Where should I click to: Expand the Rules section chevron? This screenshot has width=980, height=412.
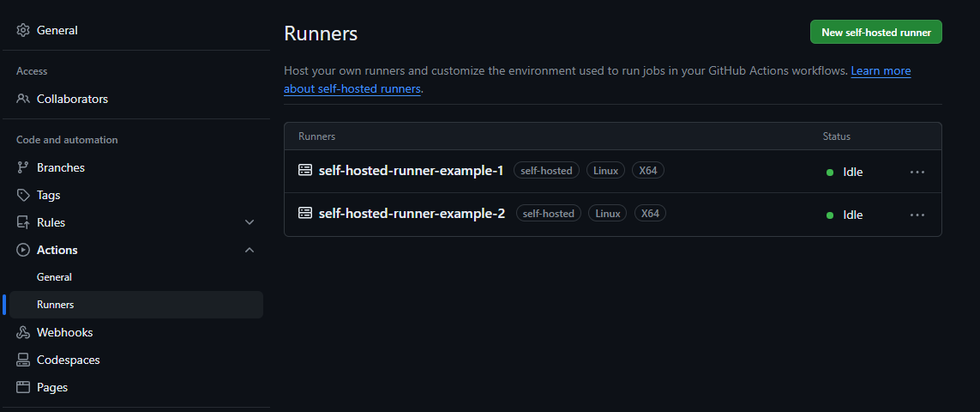tap(250, 222)
